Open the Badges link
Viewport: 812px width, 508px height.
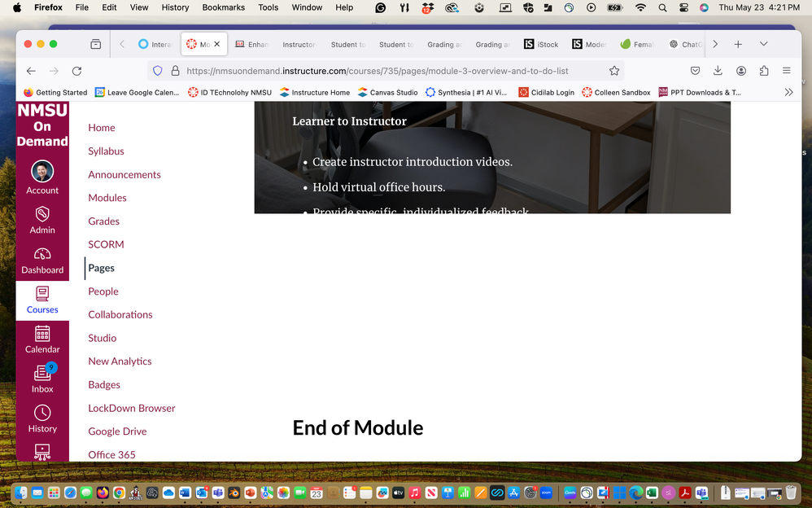tap(104, 384)
